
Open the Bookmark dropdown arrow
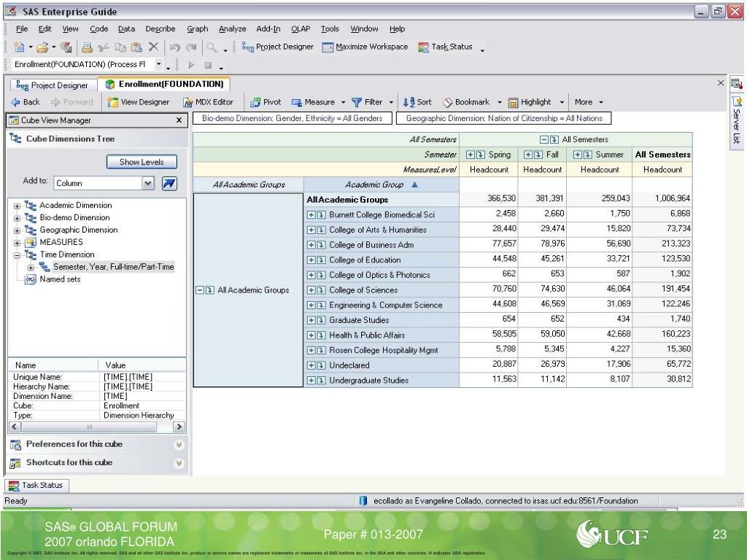[499, 102]
